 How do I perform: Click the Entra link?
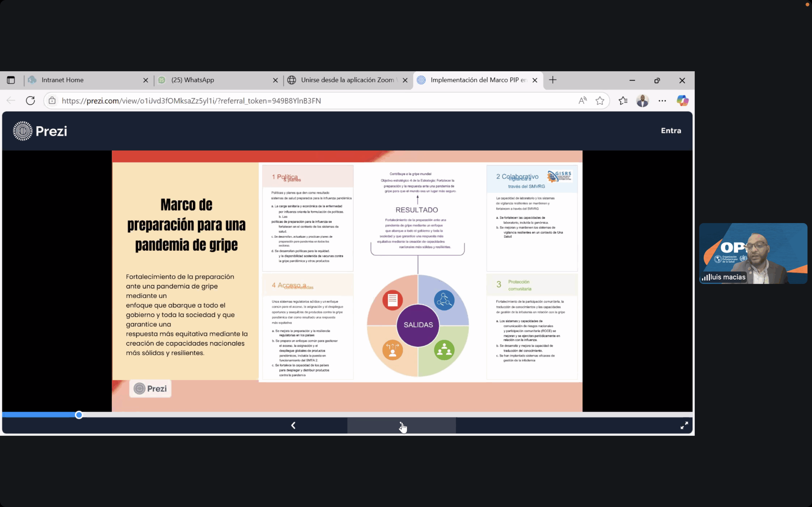click(x=671, y=131)
